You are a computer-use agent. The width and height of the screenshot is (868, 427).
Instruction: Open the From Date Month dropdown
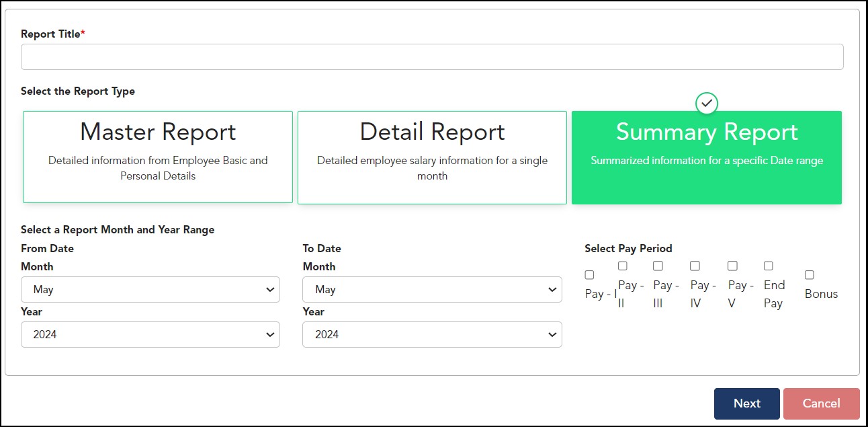click(150, 290)
